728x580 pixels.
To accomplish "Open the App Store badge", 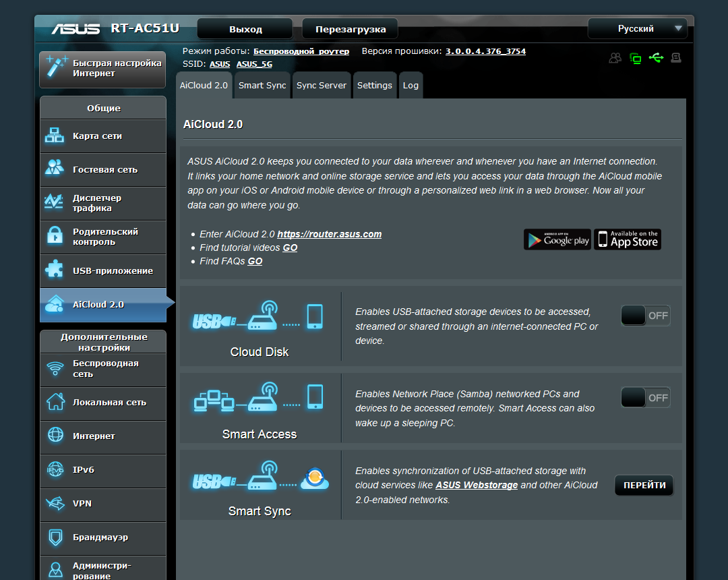I will click(x=628, y=239).
